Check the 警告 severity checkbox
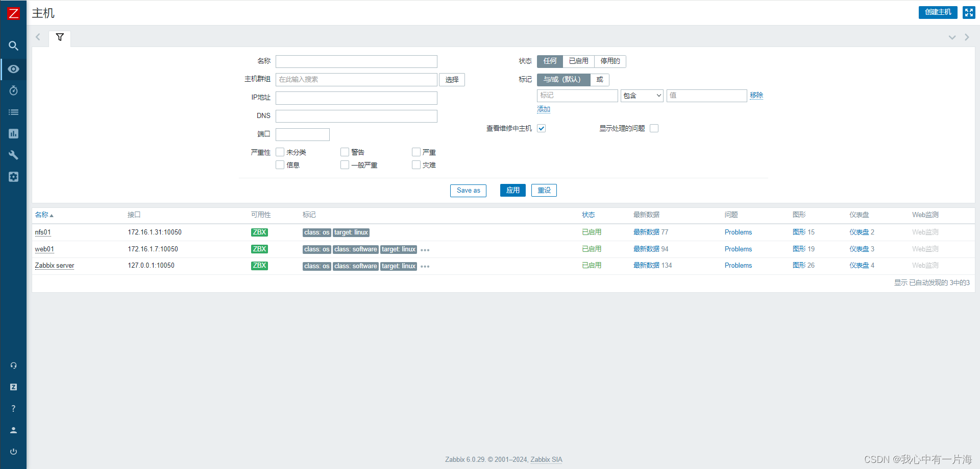Image resolution: width=980 pixels, height=469 pixels. coord(345,152)
